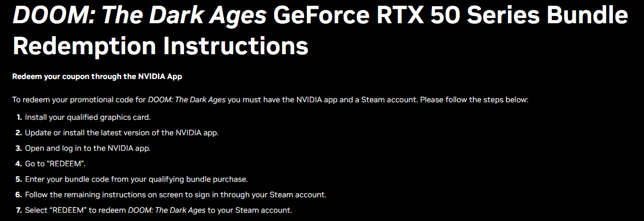Image resolution: width=644 pixels, height=221 pixels.
Task: Select step "Follow the remaining instructions on screen"
Action: tap(175, 195)
